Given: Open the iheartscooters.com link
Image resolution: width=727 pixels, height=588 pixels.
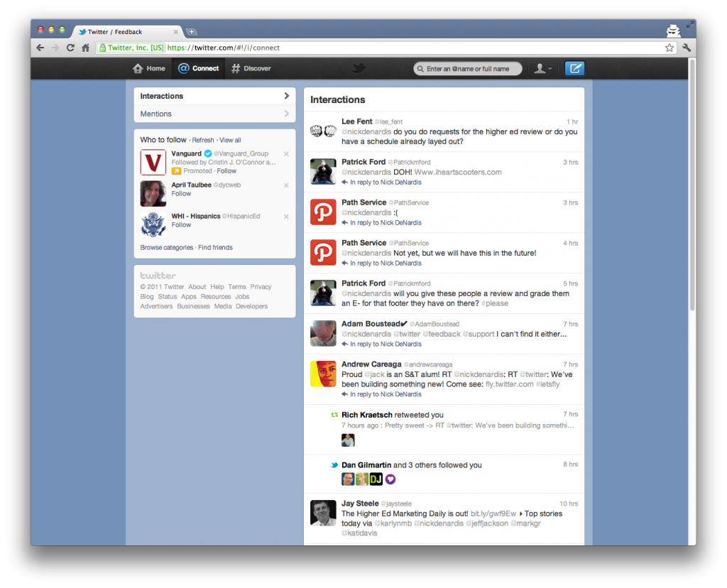Looking at the screenshot, I should (458, 173).
